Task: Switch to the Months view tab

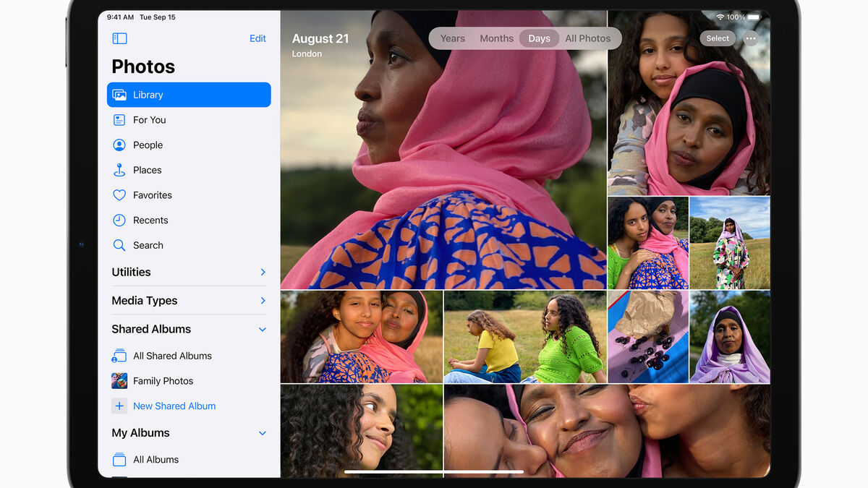Action: [497, 39]
